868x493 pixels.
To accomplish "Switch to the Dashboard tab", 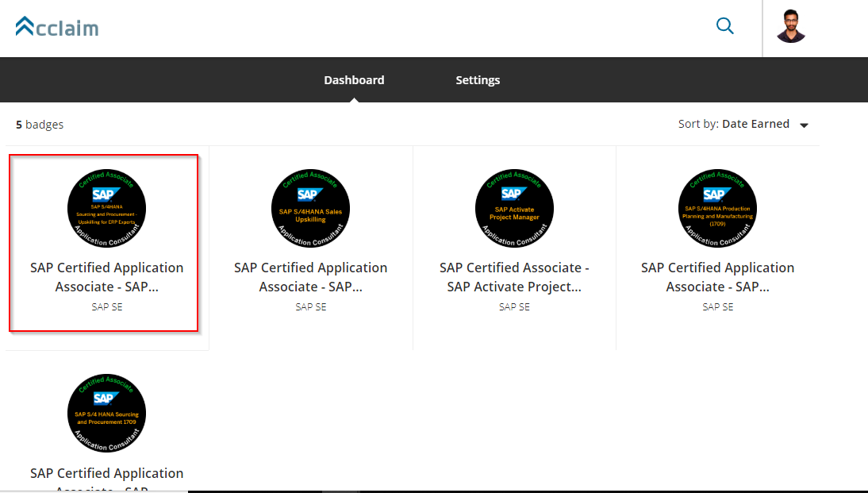I will click(x=354, y=80).
